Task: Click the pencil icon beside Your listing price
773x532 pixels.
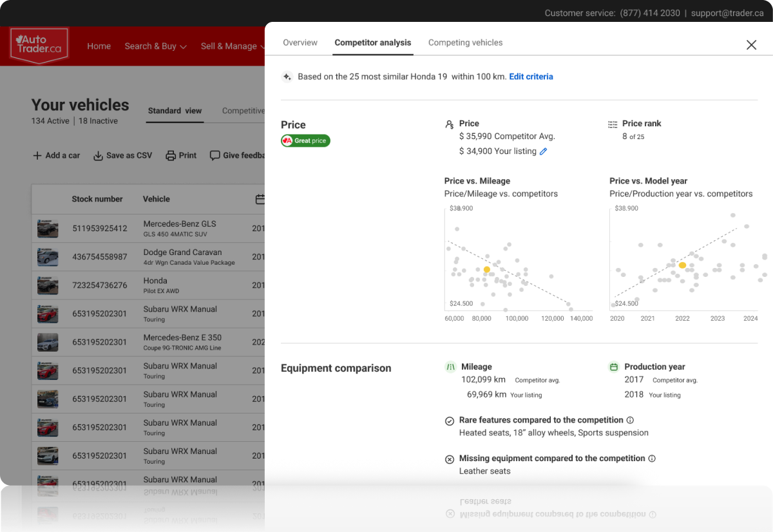Action: [543, 151]
